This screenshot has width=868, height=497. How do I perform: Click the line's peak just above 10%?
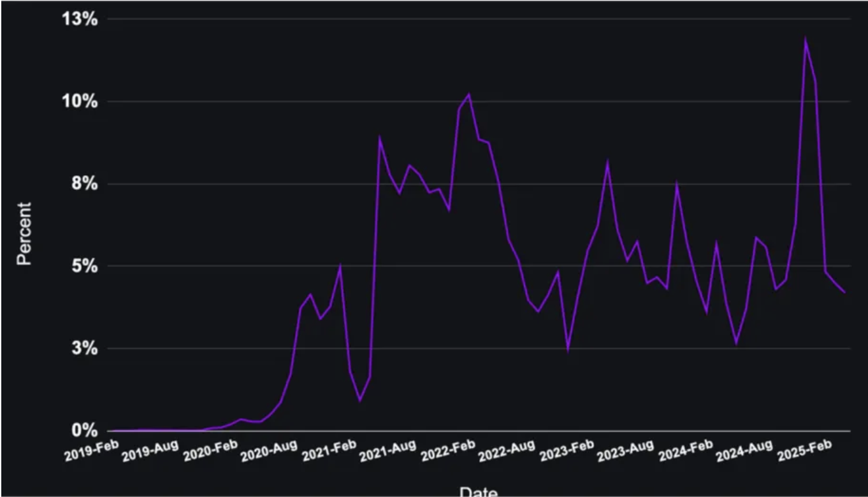468,95
